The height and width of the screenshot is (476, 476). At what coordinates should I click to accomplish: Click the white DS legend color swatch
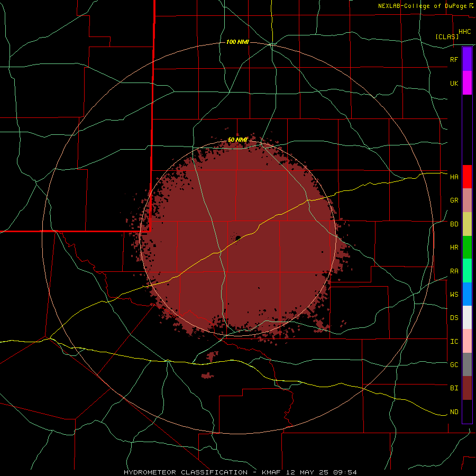[x=467, y=317]
